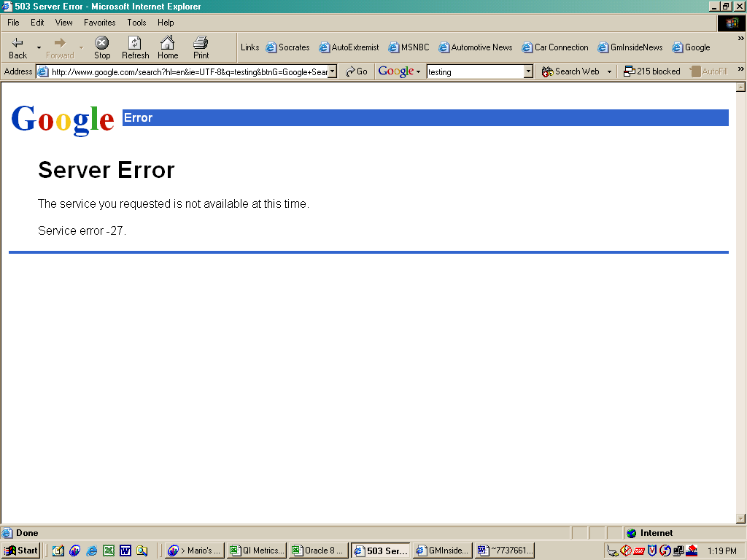Viewport: 747px width, 560px height.
Task: Switch to ~7737661 Word document
Action: coord(505,551)
